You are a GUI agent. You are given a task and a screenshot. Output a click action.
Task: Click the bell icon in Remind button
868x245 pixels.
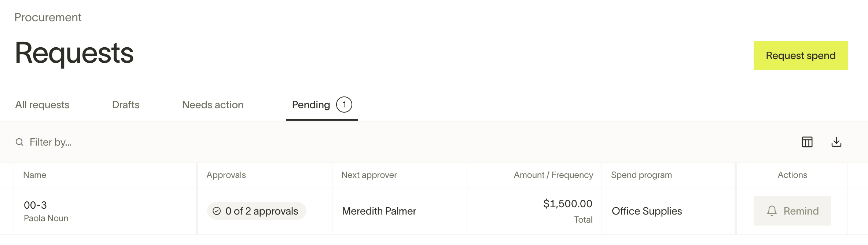click(772, 211)
